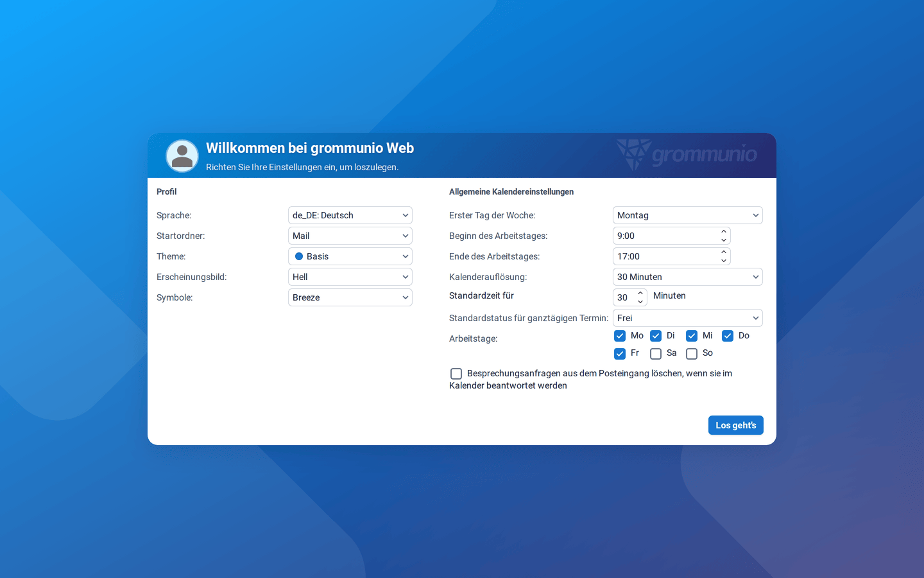Open the Erster Tag der Woche dropdown

(688, 215)
